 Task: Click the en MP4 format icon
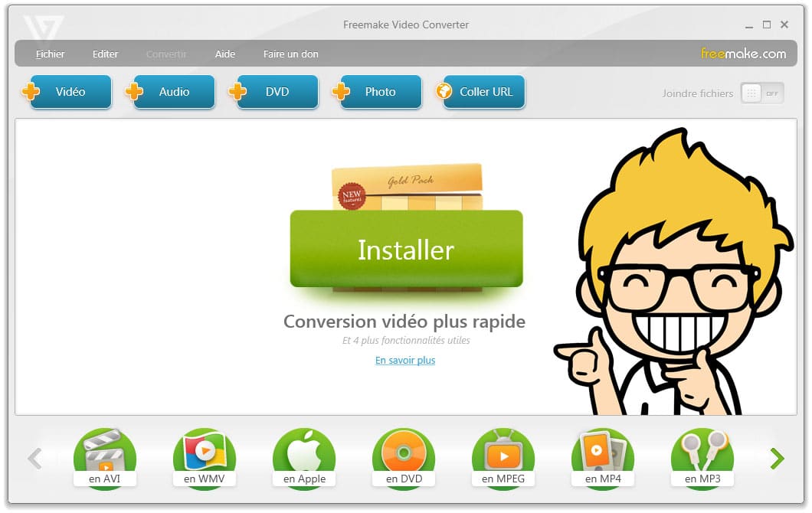(x=602, y=458)
